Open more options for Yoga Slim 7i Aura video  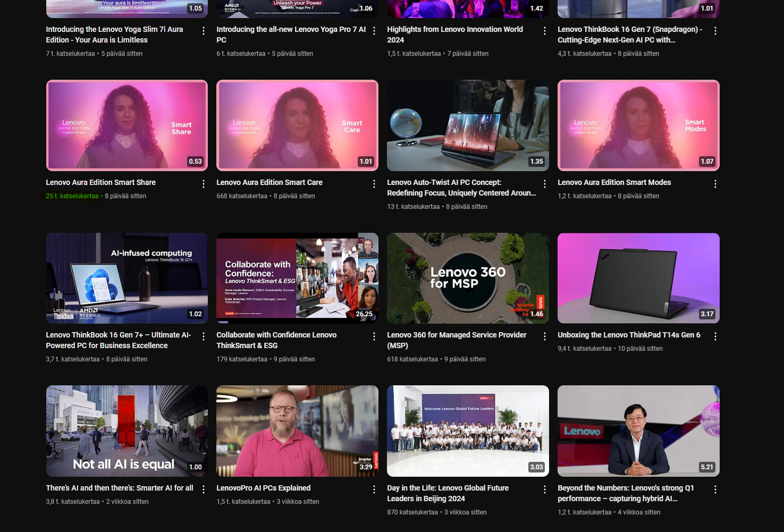[x=204, y=31]
